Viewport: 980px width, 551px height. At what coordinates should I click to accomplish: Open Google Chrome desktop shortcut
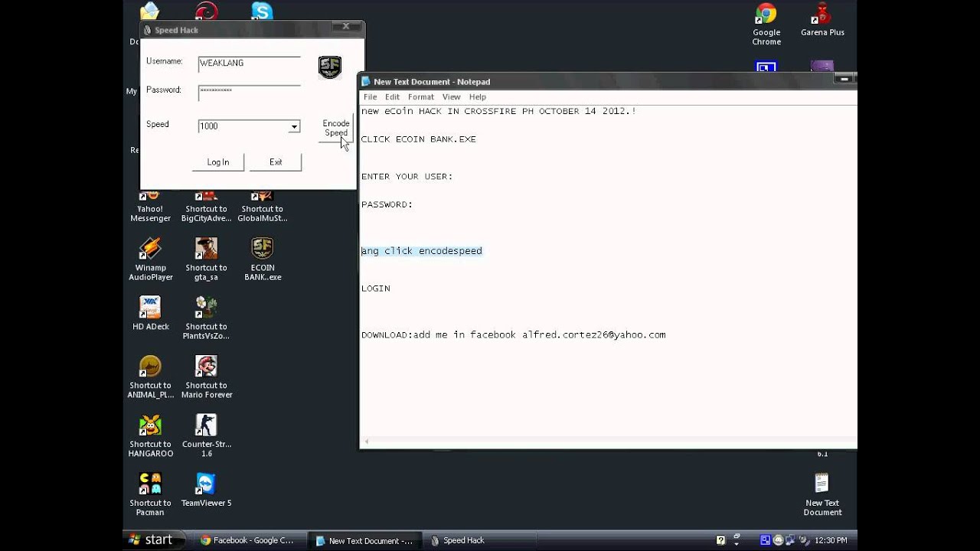coord(766,14)
